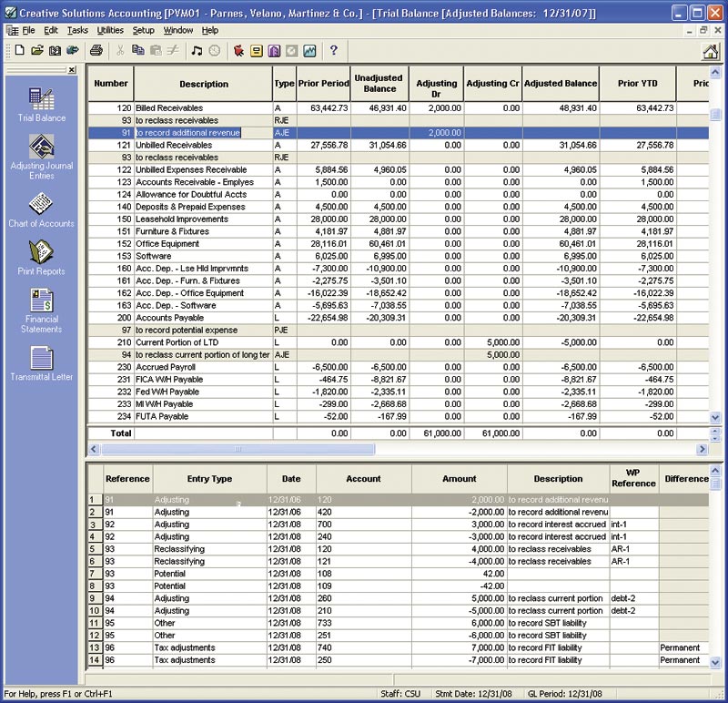Image resolution: width=728 pixels, height=703 pixels.
Task: Open the Utilities menu
Action: click(x=110, y=30)
